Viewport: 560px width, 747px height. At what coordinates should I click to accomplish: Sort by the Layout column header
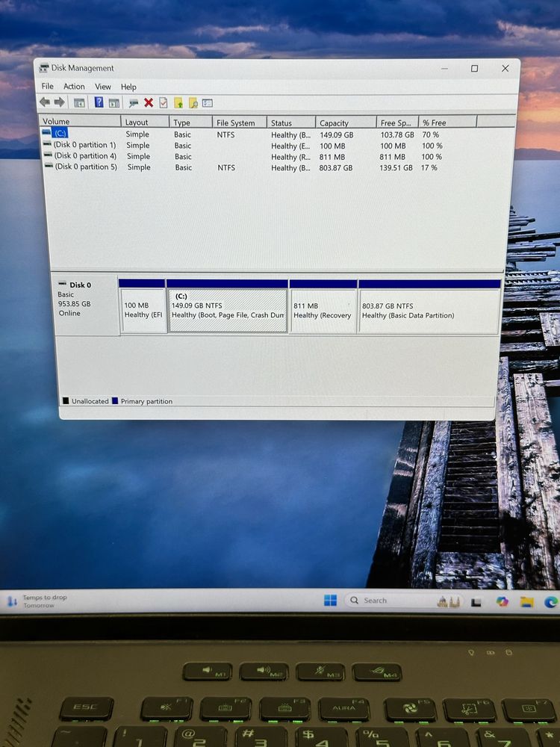click(145, 122)
